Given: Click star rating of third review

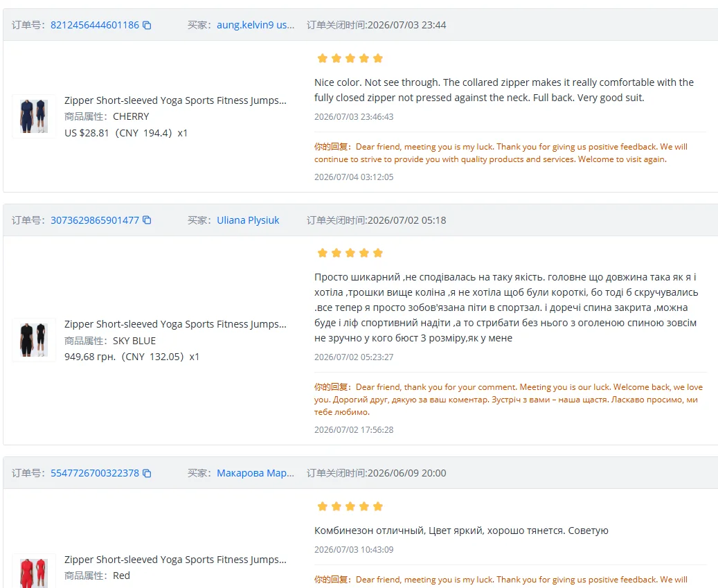Looking at the screenshot, I should coord(350,506).
